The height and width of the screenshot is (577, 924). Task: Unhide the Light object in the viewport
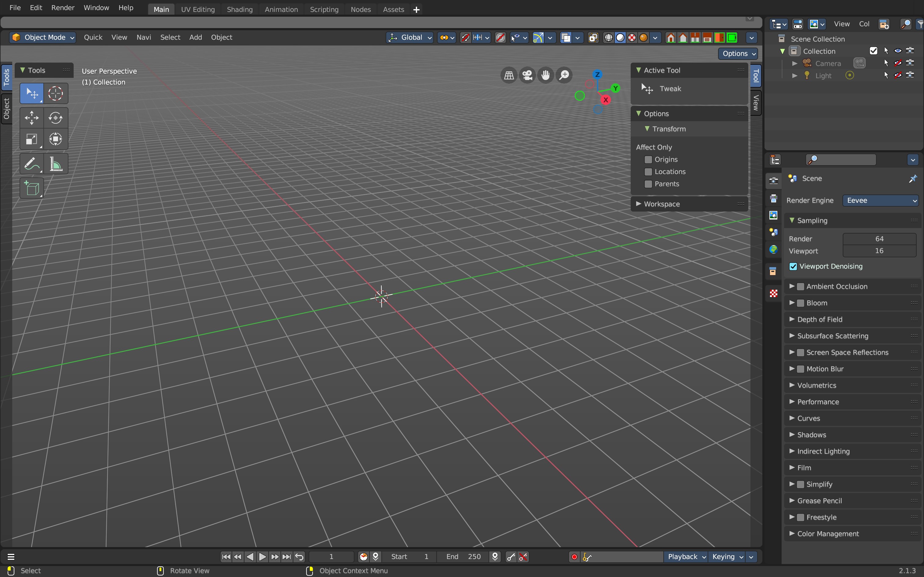pyautogui.click(x=898, y=76)
